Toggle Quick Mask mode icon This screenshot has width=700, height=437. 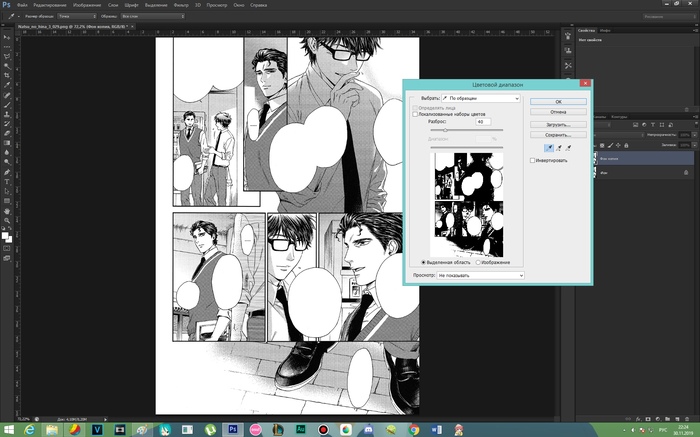pyautogui.click(x=7, y=248)
